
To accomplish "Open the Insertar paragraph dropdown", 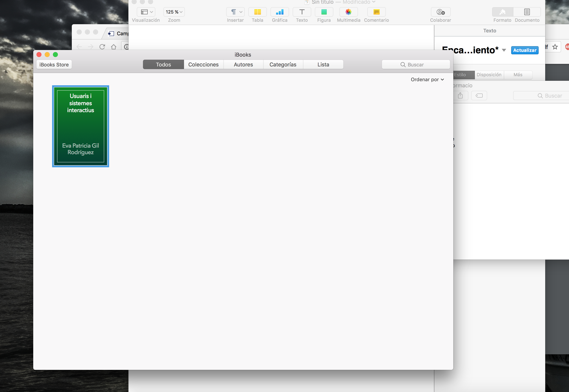I will pos(235,12).
